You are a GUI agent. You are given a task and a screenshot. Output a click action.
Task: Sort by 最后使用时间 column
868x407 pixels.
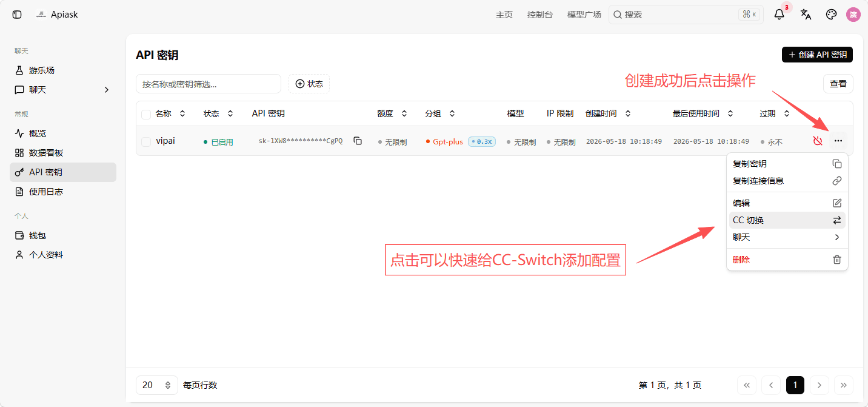point(703,113)
